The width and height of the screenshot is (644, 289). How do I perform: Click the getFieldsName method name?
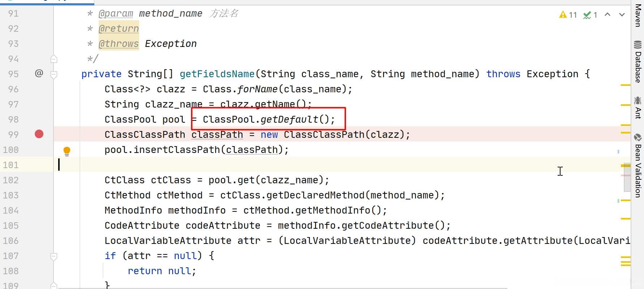(217, 74)
